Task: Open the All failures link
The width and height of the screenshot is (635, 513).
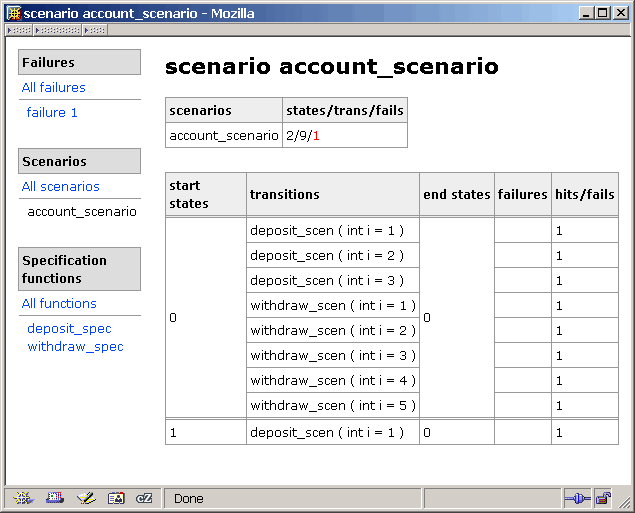Action: point(53,87)
